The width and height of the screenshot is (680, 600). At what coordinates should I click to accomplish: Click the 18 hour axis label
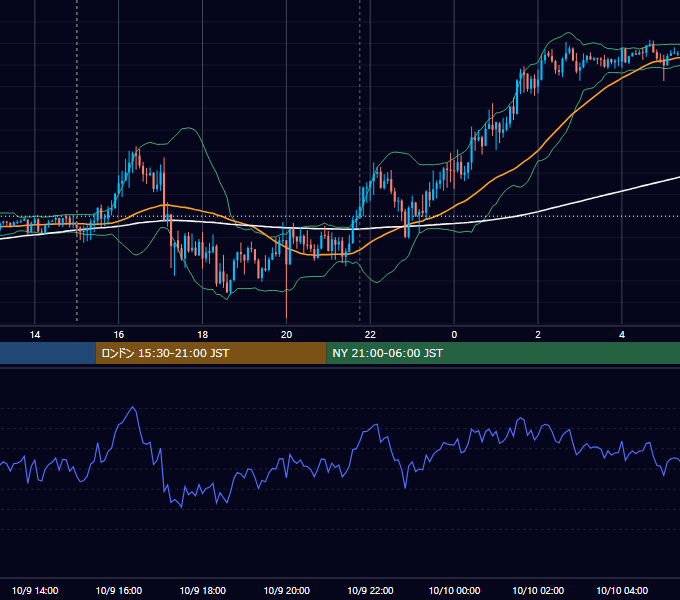coord(203,335)
